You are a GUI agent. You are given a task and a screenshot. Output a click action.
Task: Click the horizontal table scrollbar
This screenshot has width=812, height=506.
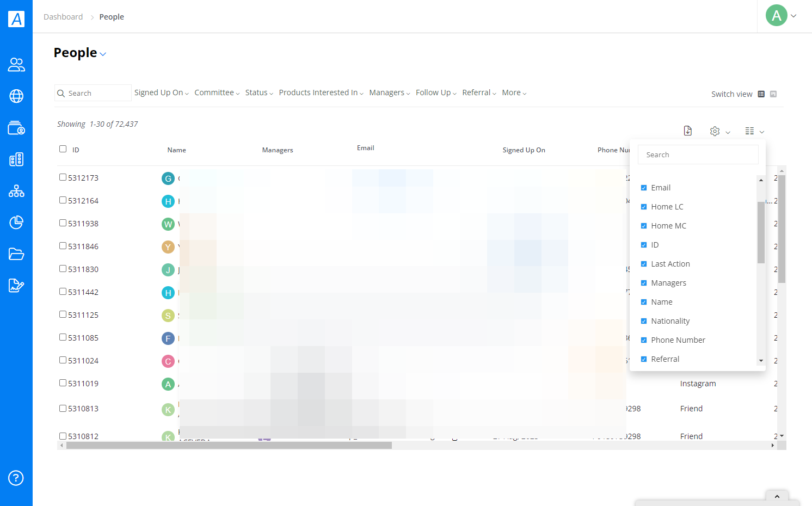pos(229,445)
